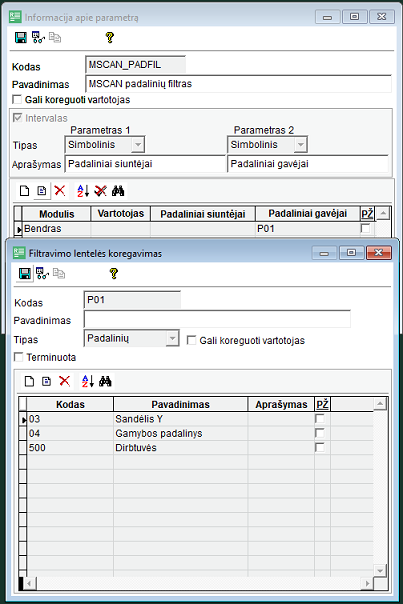Click empty Pavadinimas field in Filtravimo window
The image size is (403, 604).
[217, 319]
